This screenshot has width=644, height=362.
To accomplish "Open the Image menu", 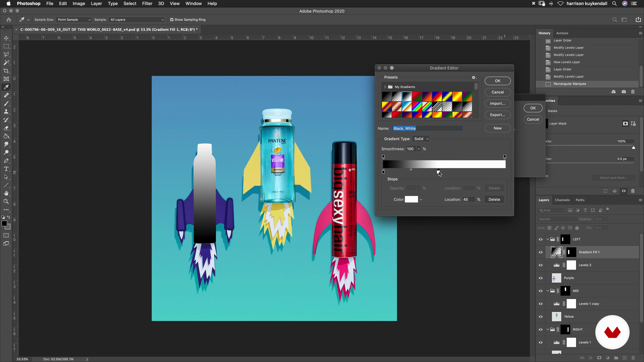I will click(x=79, y=4).
